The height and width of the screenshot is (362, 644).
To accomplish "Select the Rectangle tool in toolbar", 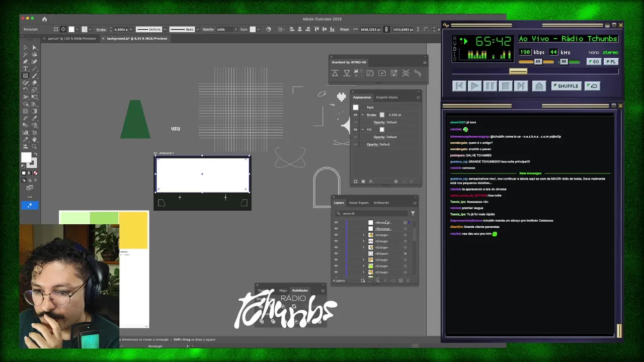I will (x=25, y=75).
